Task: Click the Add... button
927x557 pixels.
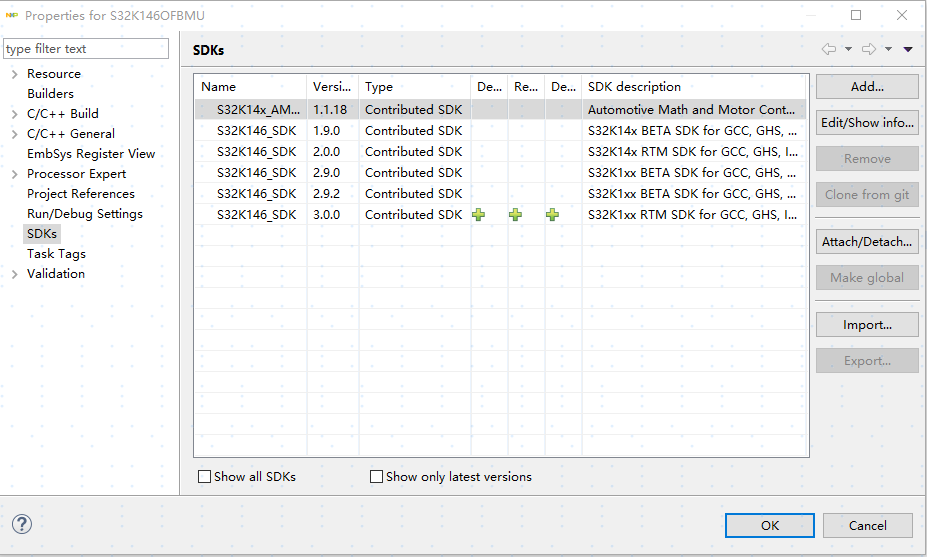Action: coord(867,87)
